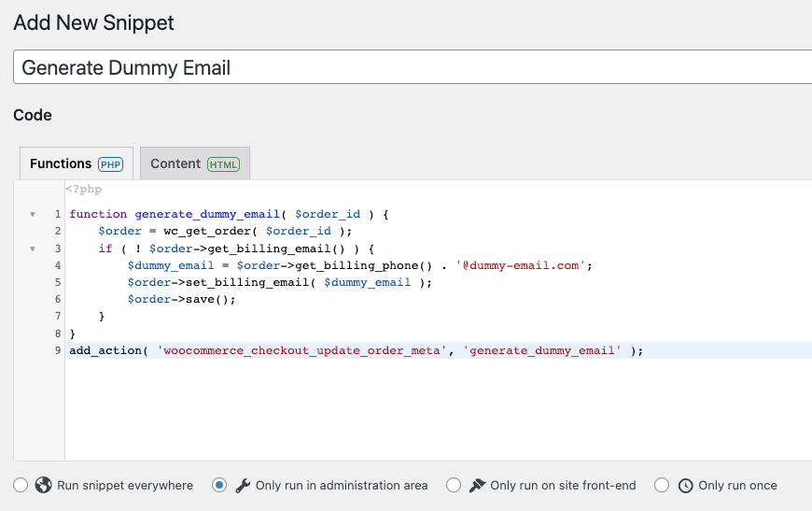
Task: Click the HTML badge on Content tab
Action: [x=223, y=164]
